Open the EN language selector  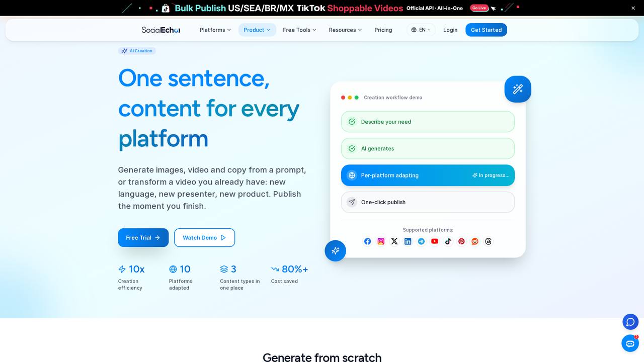coord(421,30)
